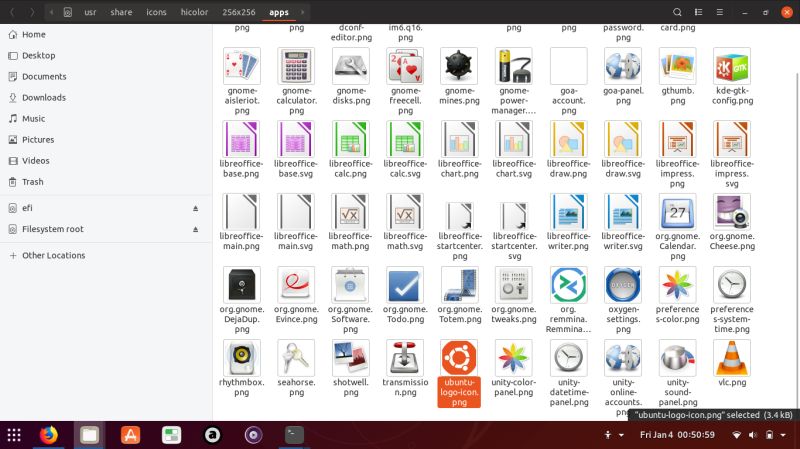Viewport: 800px width, 449px height.
Task: Open Pictures in the sidebar
Action: pyautogui.click(x=106, y=139)
